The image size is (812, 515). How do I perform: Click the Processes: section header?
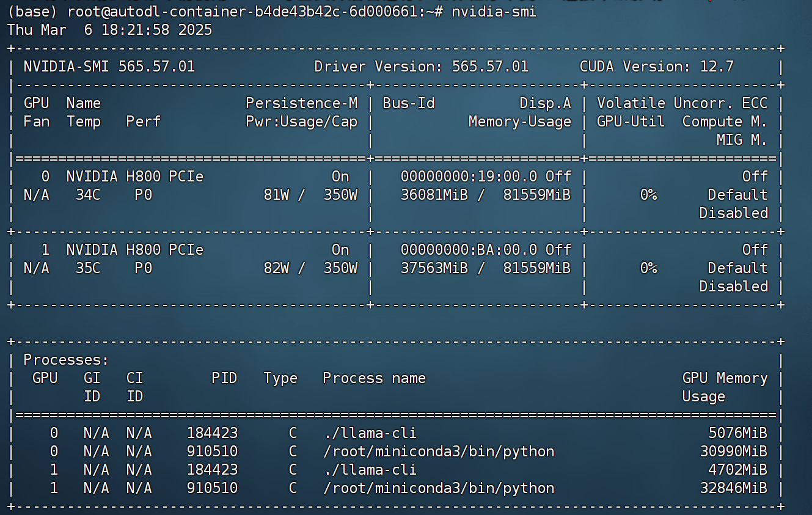point(66,360)
